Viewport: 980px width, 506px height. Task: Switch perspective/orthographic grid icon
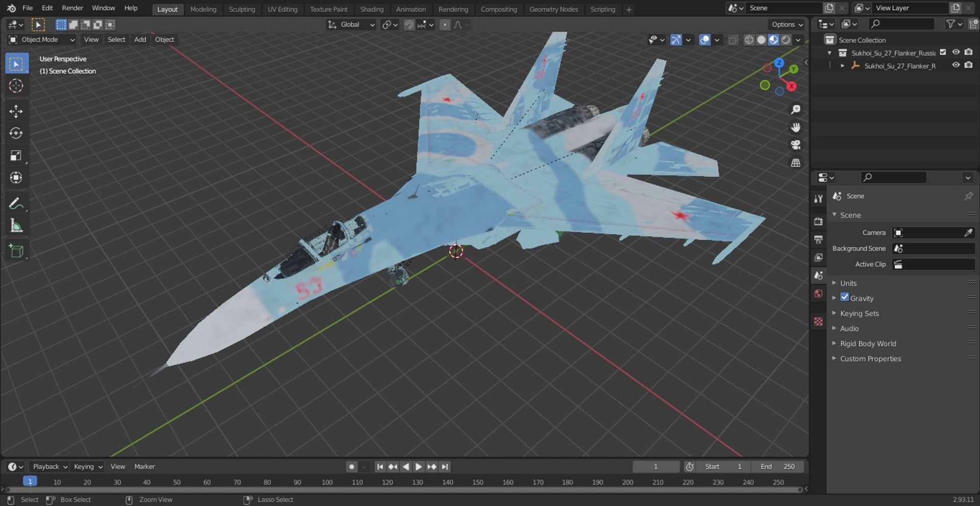click(x=795, y=163)
